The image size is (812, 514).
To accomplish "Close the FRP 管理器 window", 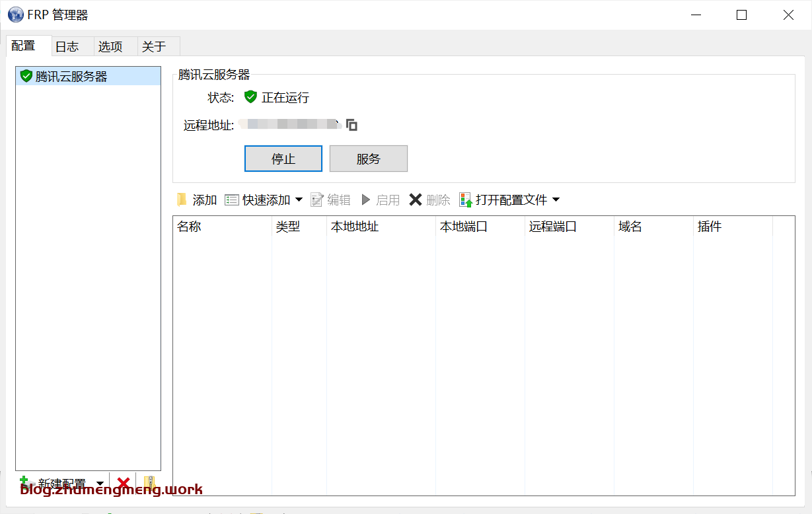I will click(x=788, y=15).
